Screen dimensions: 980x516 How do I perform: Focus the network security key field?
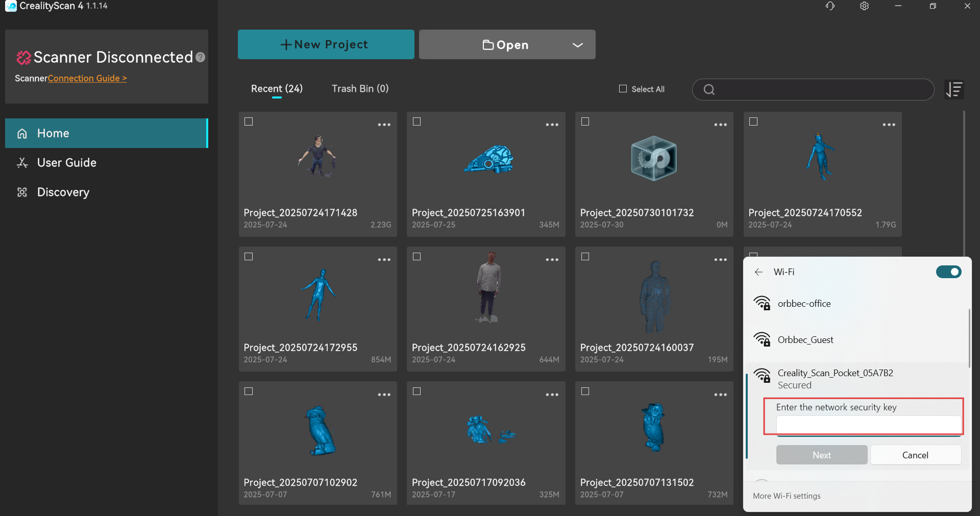[x=868, y=425]
